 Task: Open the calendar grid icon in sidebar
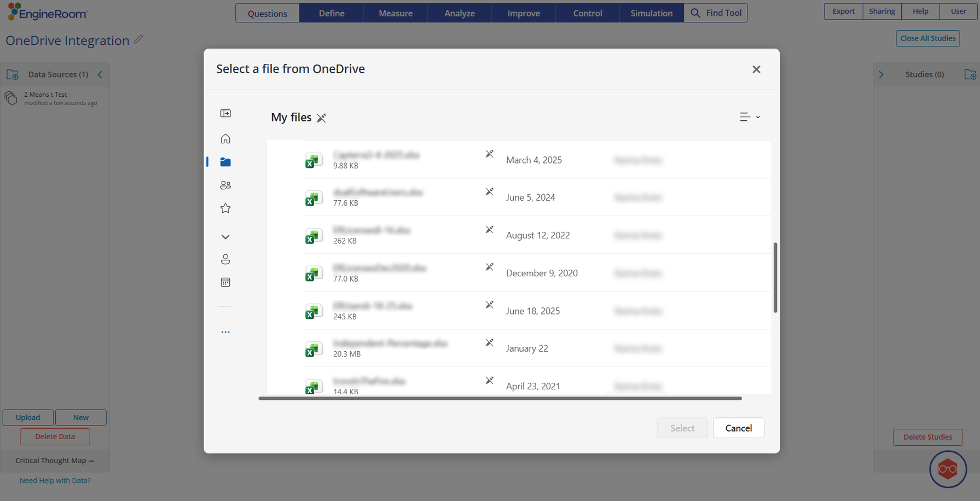click(x=225, y=282)
